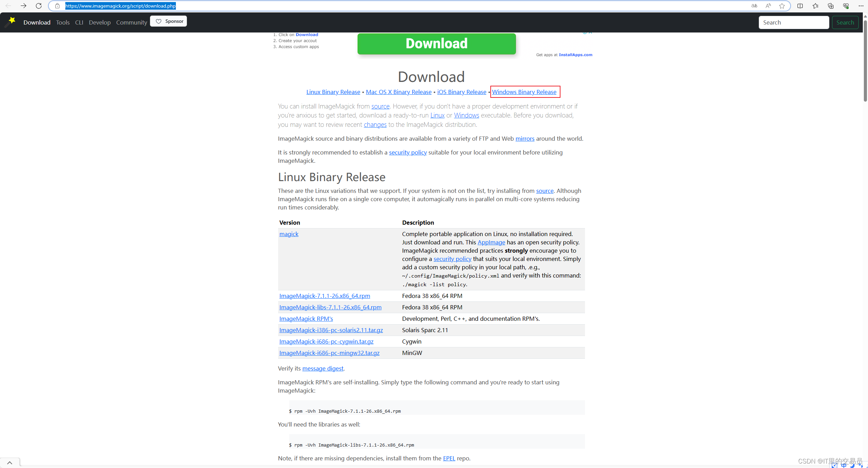Click the browser refresh/reload icon
This screenshot has height=468, width=868.
coord(39,6)
